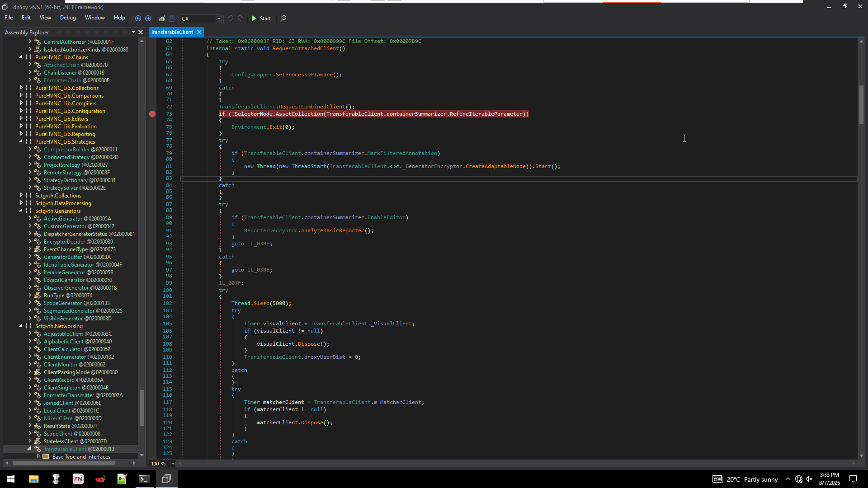Image resolution: width=868 pixels, height=488 pixels.
Task: Navigate backward using the back arrow icon
Action: click(x=138, y=19)
